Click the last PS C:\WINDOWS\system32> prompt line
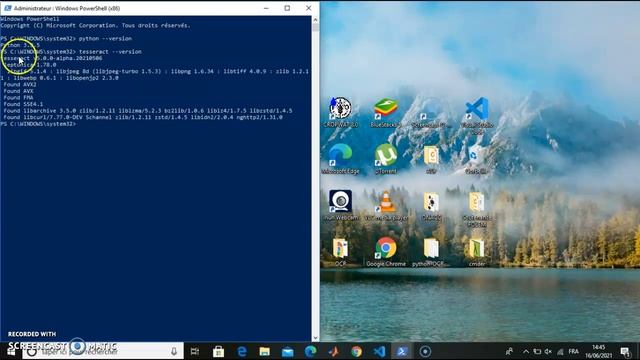This screenshot has height=360, width=640. [x=38, y=124]
